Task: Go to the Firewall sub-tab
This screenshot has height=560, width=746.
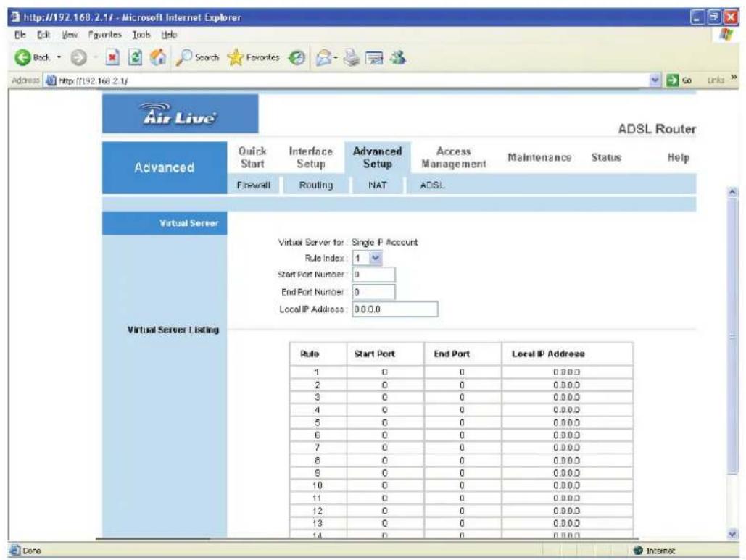Action: (x=254, y=185)
